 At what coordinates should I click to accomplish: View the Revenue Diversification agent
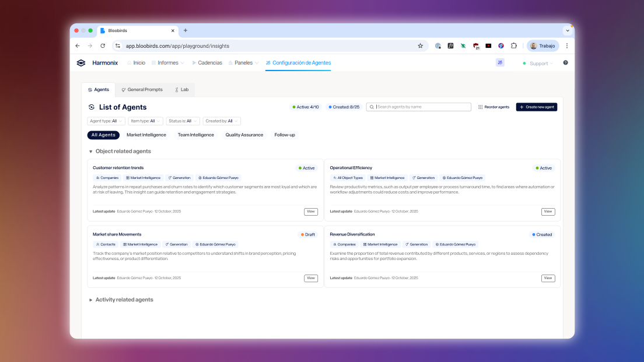pyautogui.click(x=548, y=278)
